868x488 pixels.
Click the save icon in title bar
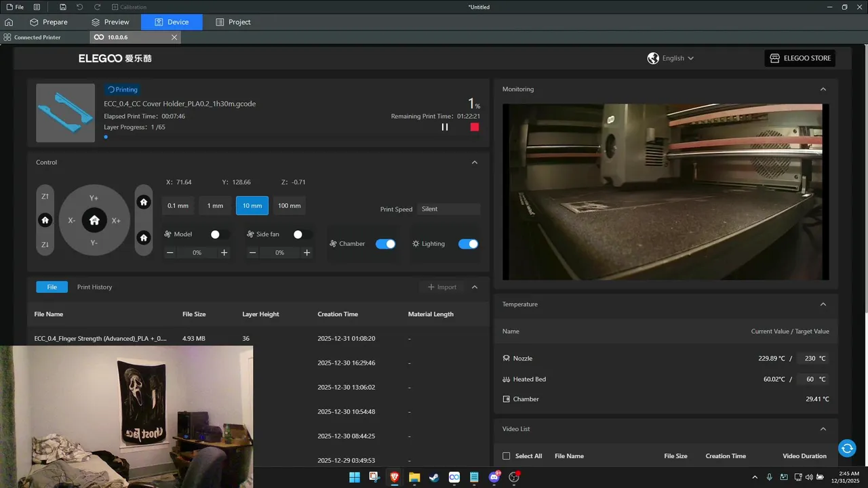[63, 7]
